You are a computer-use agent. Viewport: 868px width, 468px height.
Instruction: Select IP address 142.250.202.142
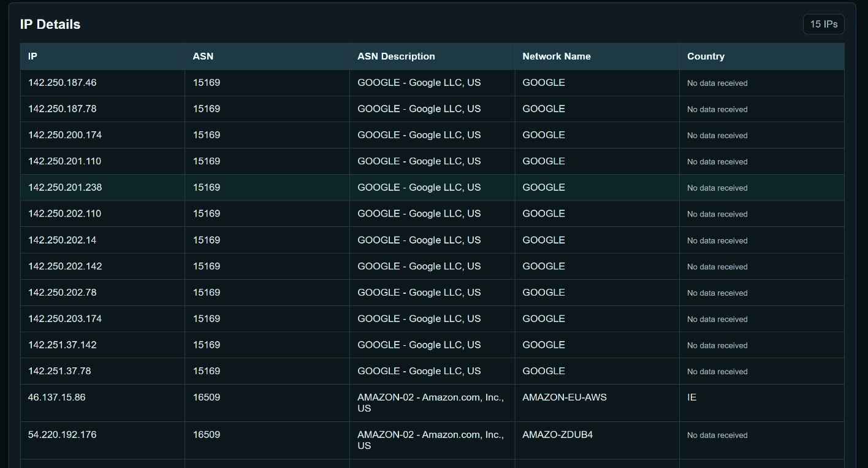(65, 266)
